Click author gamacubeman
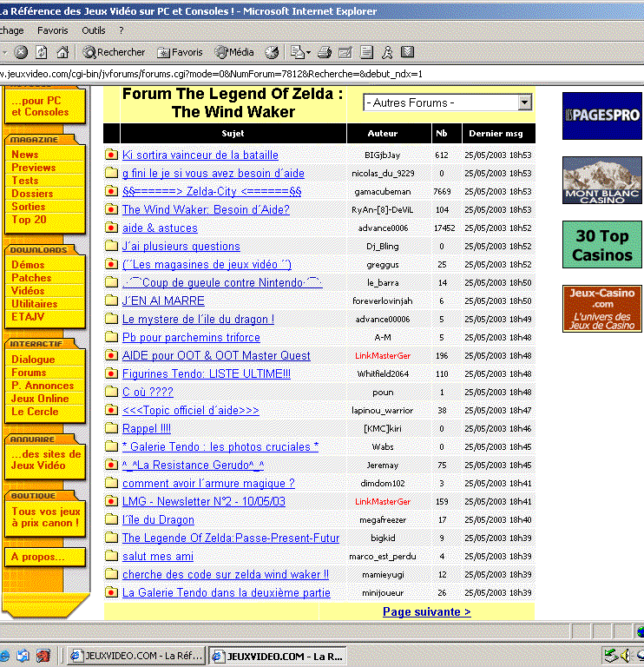Image resolution: width=644 pixels, height=667 pixels. click(383, 191)
